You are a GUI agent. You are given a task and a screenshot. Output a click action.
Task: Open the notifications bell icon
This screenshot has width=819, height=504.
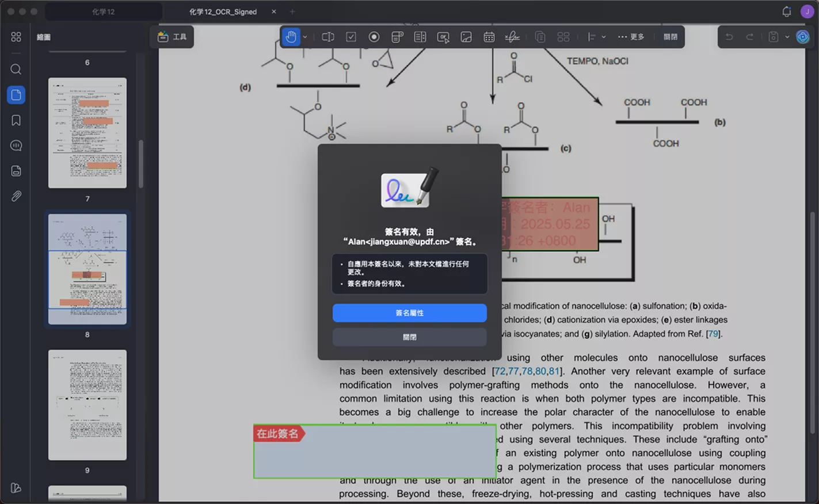pos(787,12)
